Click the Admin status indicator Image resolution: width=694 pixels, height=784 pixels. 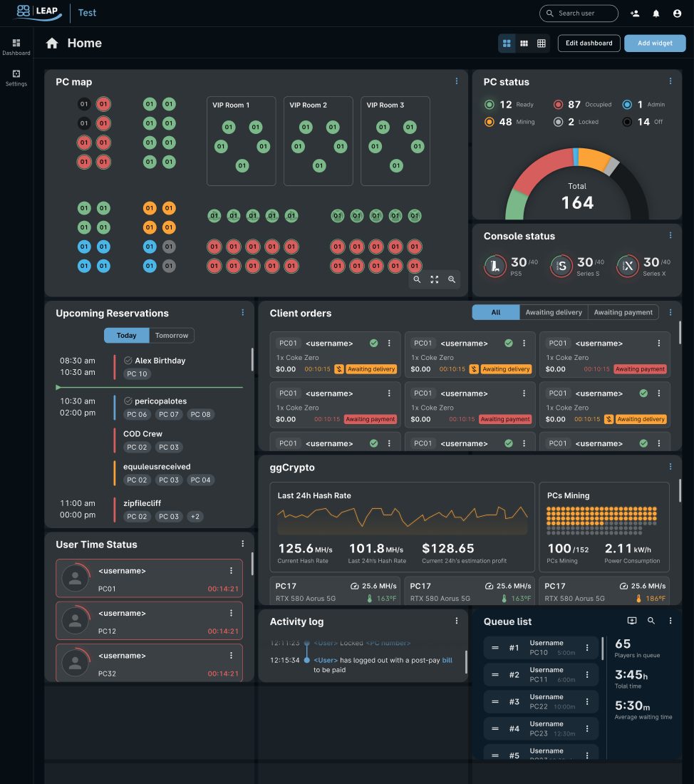coord(627,105)
